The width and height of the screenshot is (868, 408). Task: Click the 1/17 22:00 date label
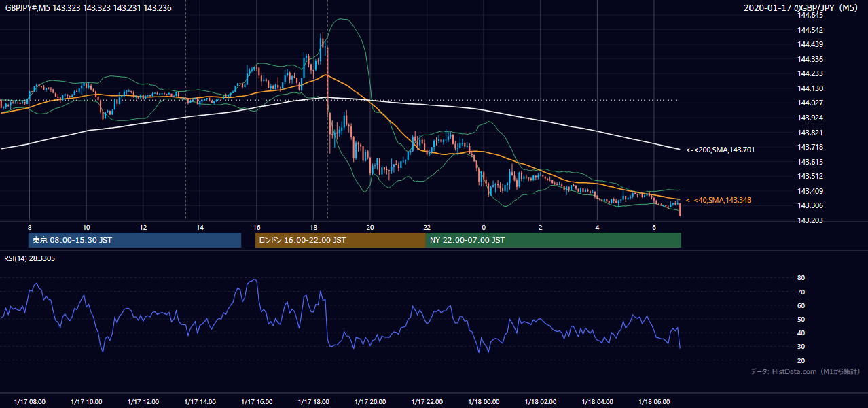coord(427,402)
